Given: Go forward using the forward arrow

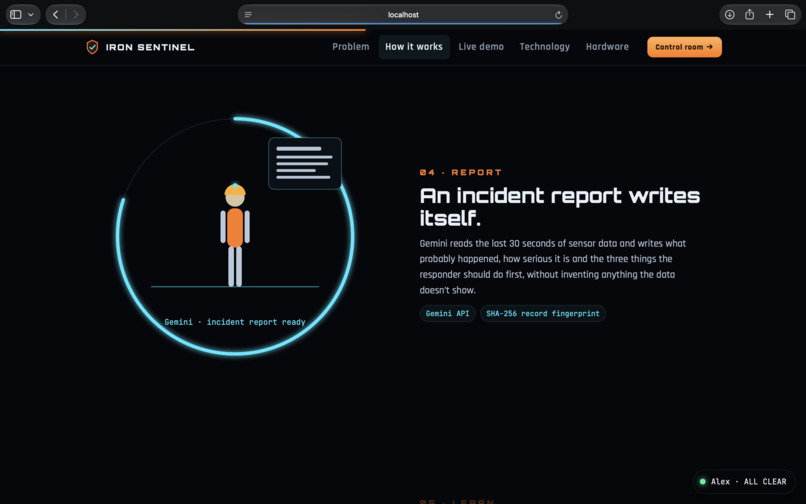Looking at the screenshot, I should 76,14.
